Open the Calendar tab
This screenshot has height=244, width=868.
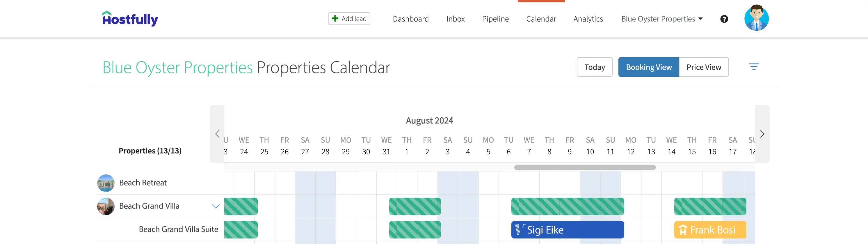coord(541,19)
